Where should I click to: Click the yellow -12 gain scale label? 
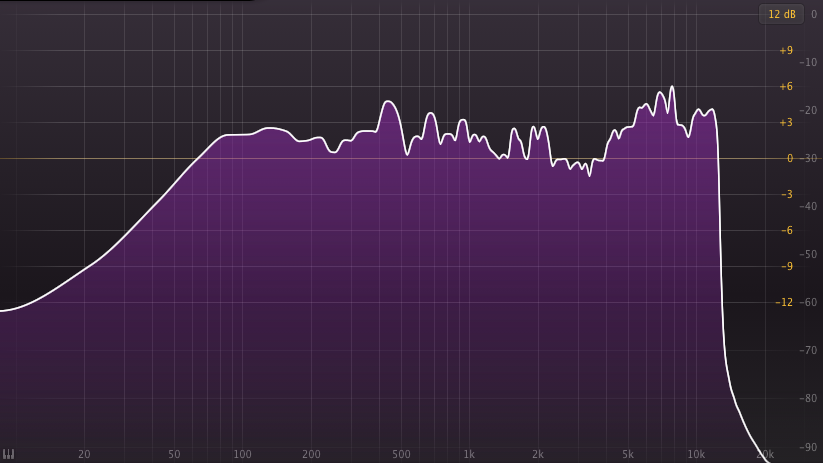(784, 302)
